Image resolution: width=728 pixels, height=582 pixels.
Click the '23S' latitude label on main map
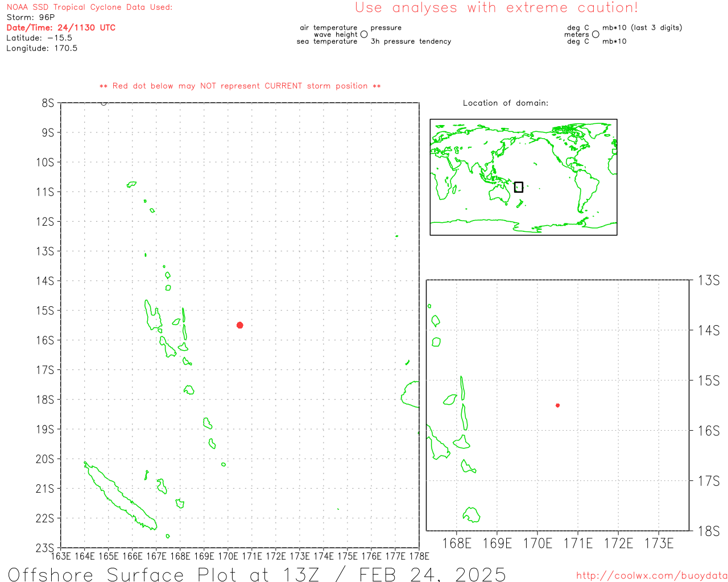point(45,548)
